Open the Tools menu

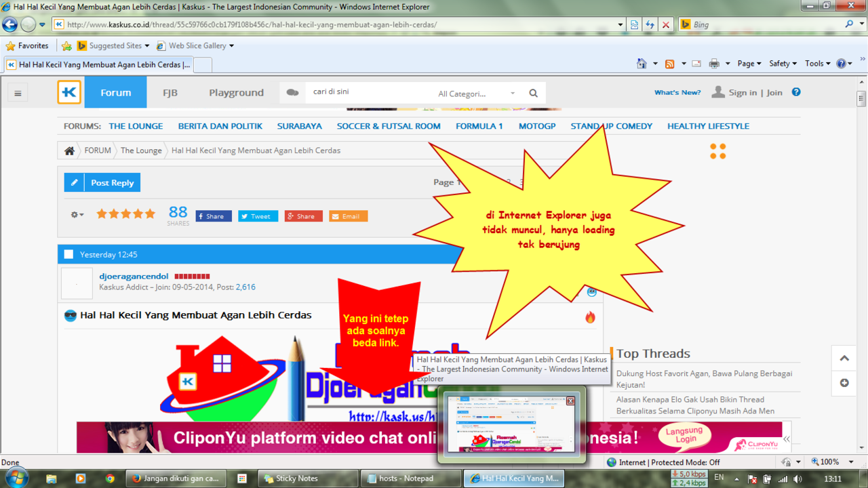pos(818,64)
